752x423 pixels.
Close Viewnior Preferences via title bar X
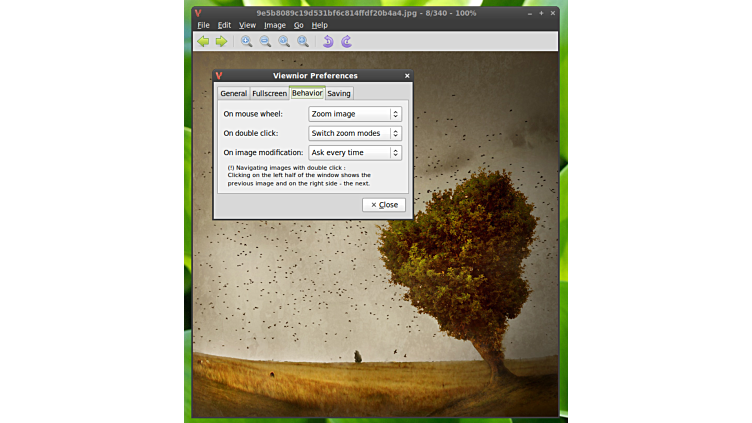[407, 76]
